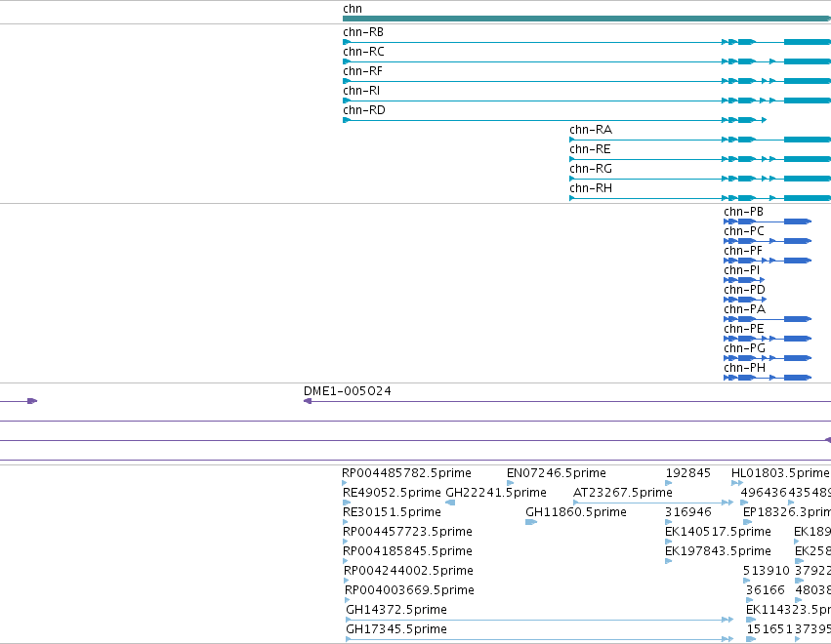The width and height of the screenshot is (831, 644).
Task: Click the GH11860.5prime arrow glyph
Action: pos(531,523)
